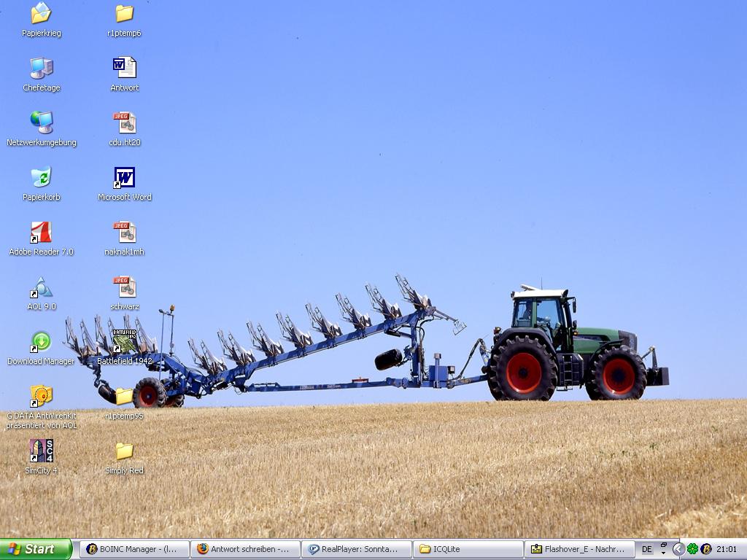The image size is (747, 560).
Task: Open Microsoft Word shortcut
Action: click(x=125, y=178)
